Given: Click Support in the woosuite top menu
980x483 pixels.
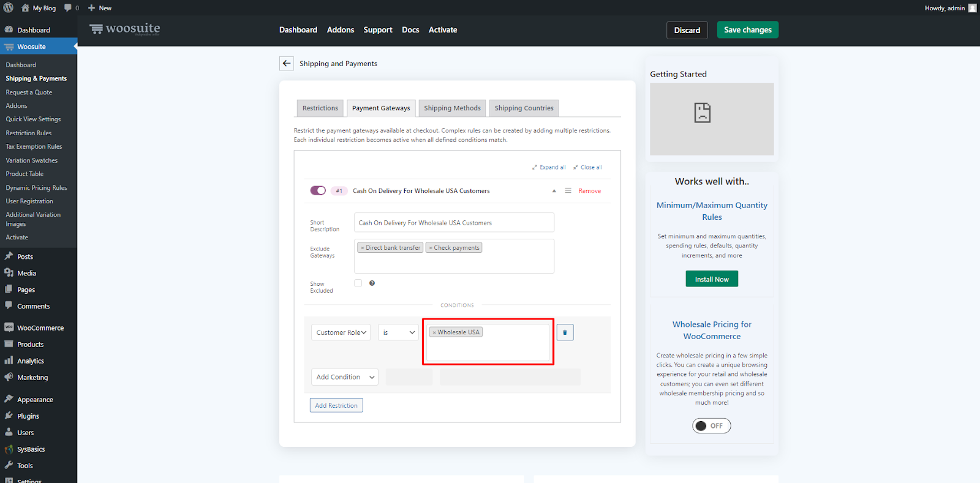Looking at the screenshot, I should (x=378, y=29).
